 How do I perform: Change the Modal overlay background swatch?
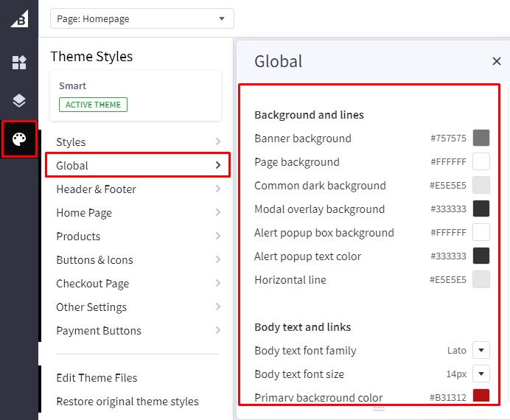point(481,209)
